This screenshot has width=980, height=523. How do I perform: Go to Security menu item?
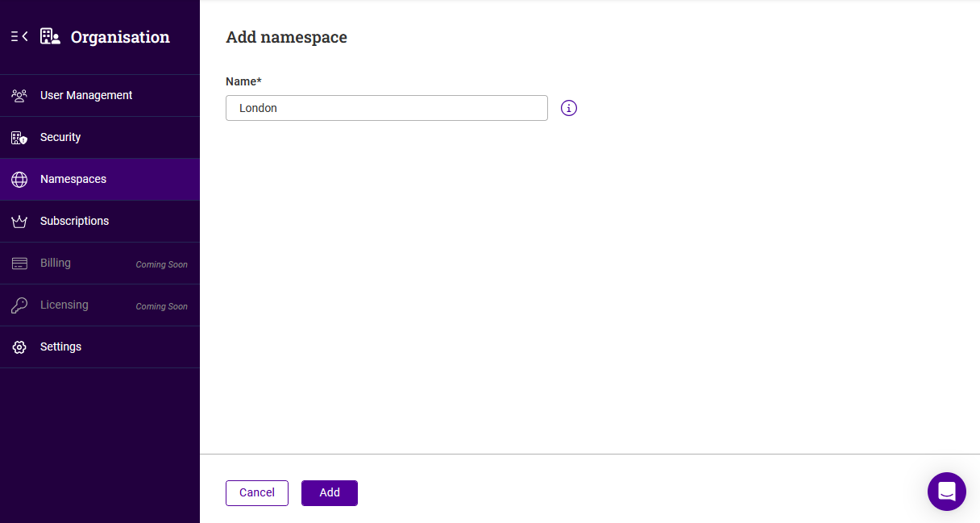pyautogui.click(x=100, y=137)
